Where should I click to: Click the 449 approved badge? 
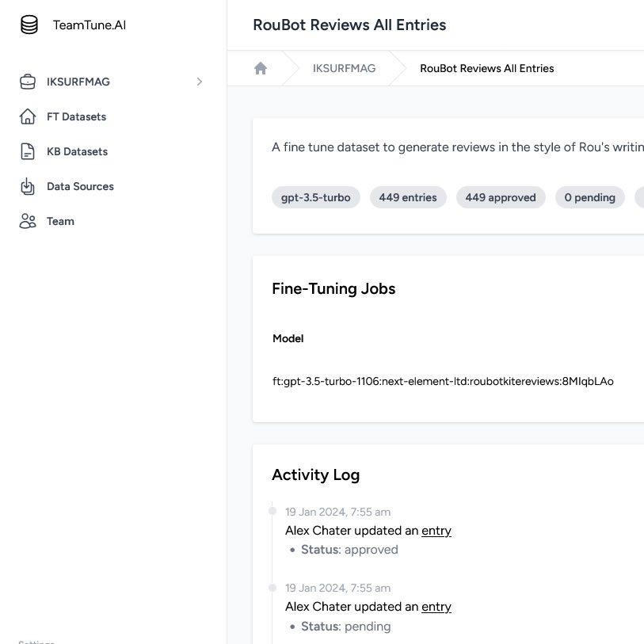500,197
